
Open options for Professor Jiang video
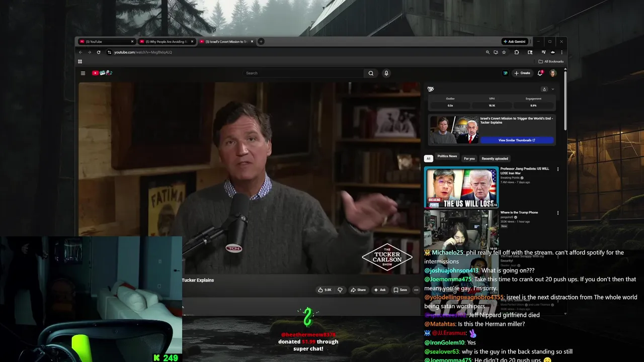(557, 169)
